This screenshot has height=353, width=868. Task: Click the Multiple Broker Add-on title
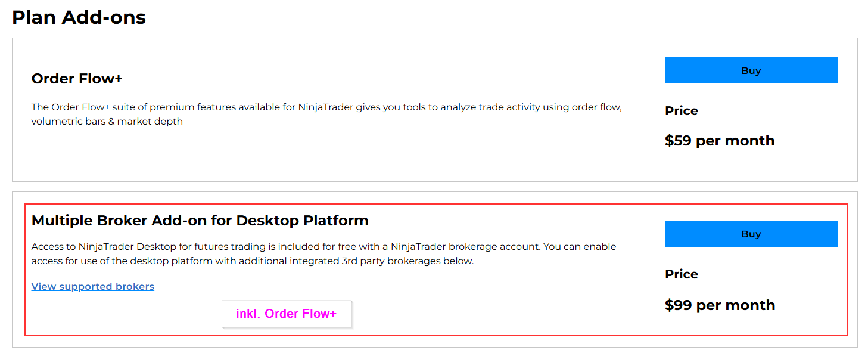[200, 221]
